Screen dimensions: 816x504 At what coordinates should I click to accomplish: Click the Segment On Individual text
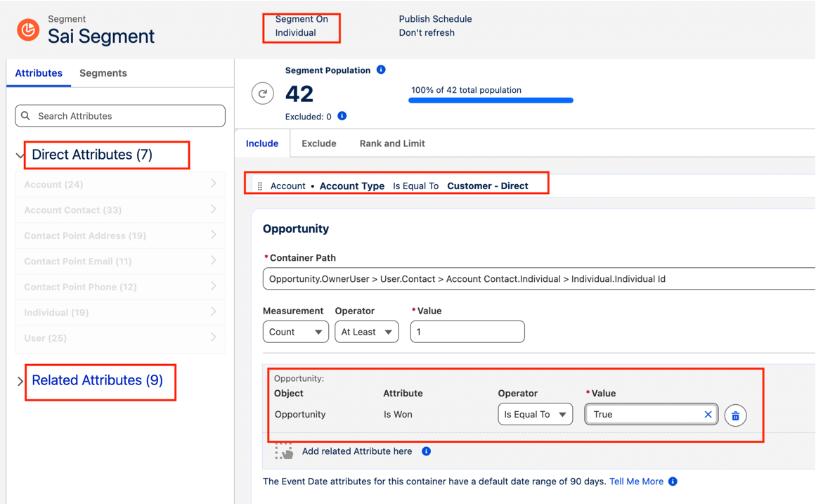pos(302,26)
